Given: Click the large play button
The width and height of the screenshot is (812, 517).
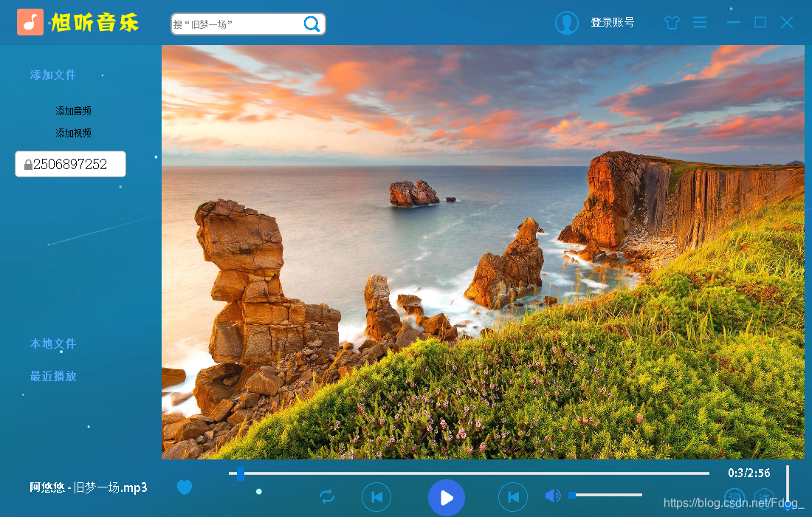Looking at the screenshot, I should click(447, 498).
